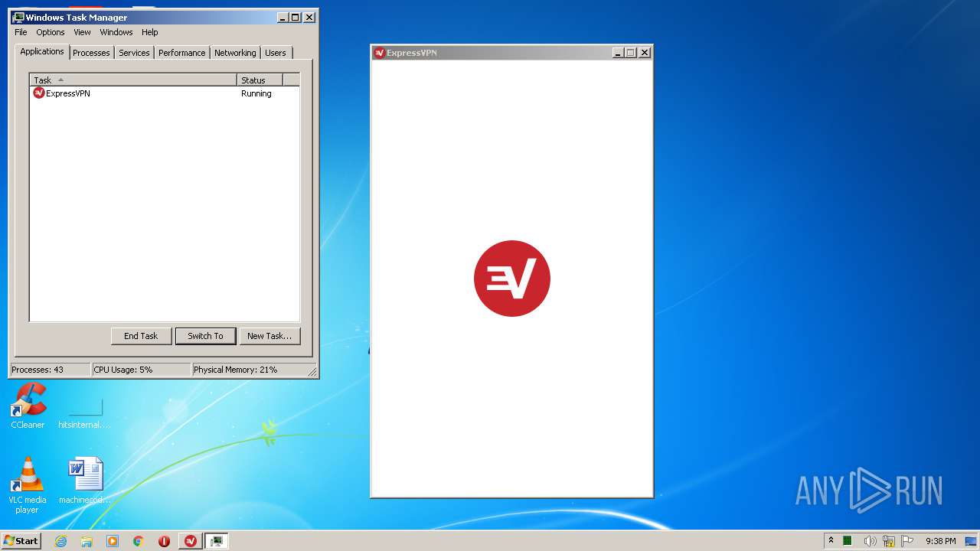
Task: Click Processes: 43 in status bar
Action: 50,370
